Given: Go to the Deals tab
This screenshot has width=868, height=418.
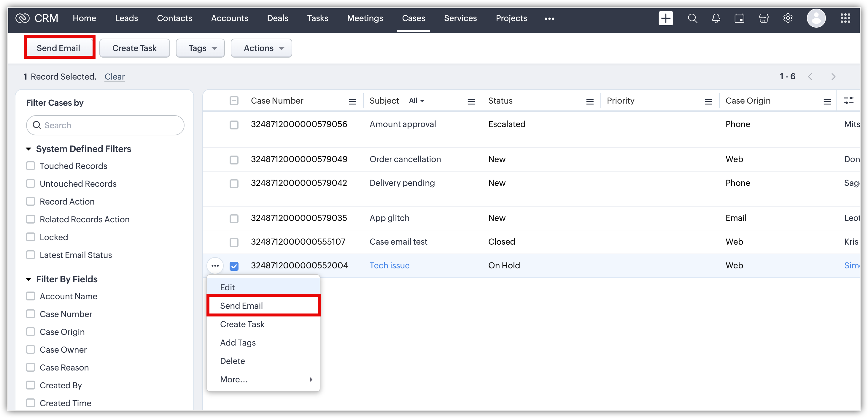Looking at the screenshot, I should point(277,18).
